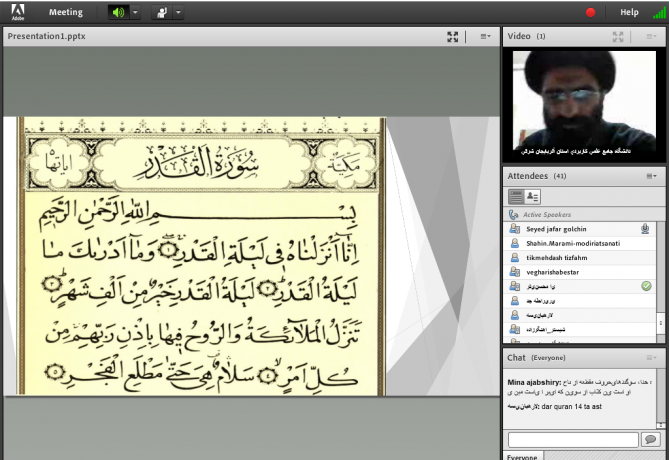Switch to attendee status view icon
The image size is (669, 460).
click(x=530, y=197)
